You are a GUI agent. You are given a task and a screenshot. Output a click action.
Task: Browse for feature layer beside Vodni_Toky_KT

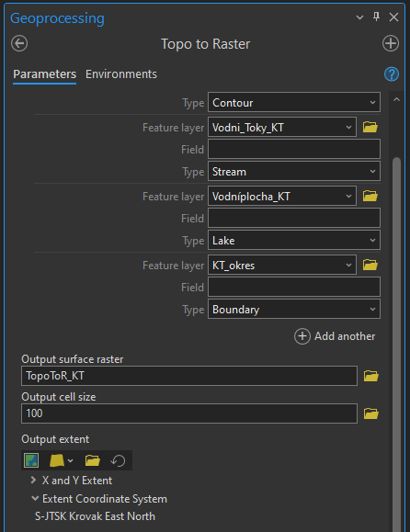370,127
